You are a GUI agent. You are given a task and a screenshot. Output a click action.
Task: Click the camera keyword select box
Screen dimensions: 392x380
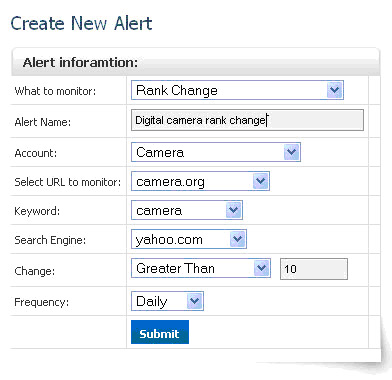point(187,210)
